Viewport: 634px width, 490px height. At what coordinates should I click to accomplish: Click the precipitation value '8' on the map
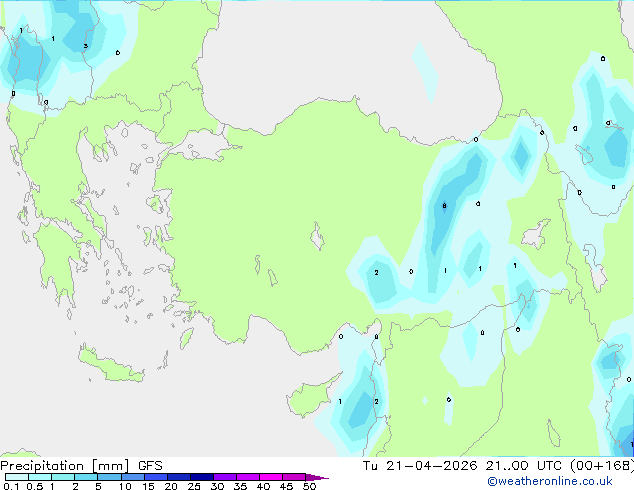[x=444, y=206]
